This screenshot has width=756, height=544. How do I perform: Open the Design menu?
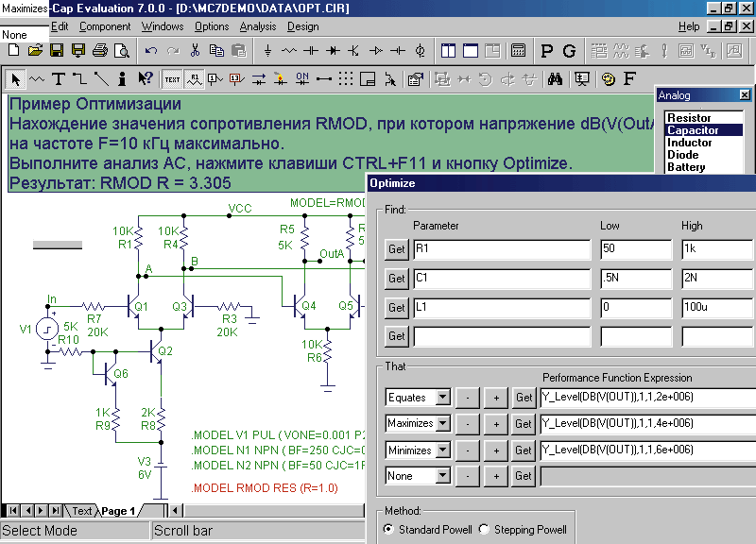click(x=302, y=26)
